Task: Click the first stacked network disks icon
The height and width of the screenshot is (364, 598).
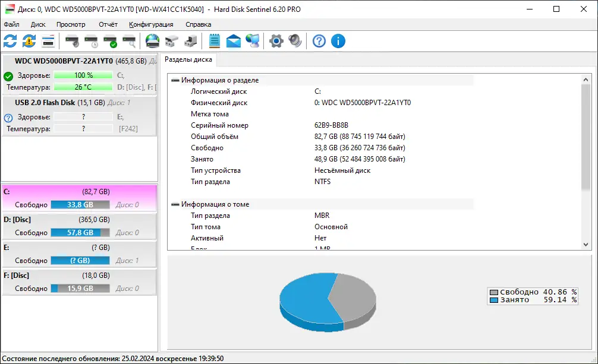Action: [x=172, y=41]
